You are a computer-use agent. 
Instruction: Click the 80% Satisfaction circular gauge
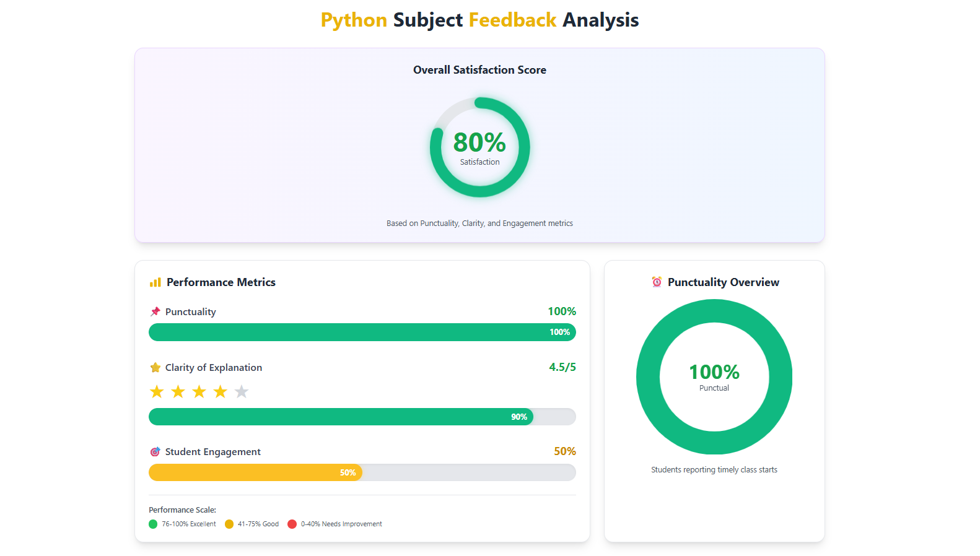pyautogui.click(x=479, y=147)
